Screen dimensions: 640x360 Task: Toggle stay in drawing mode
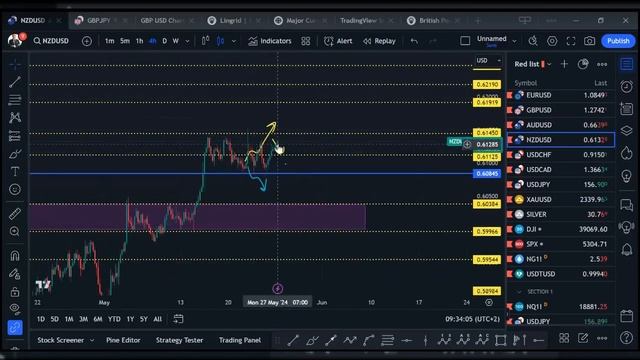(15, 274)
